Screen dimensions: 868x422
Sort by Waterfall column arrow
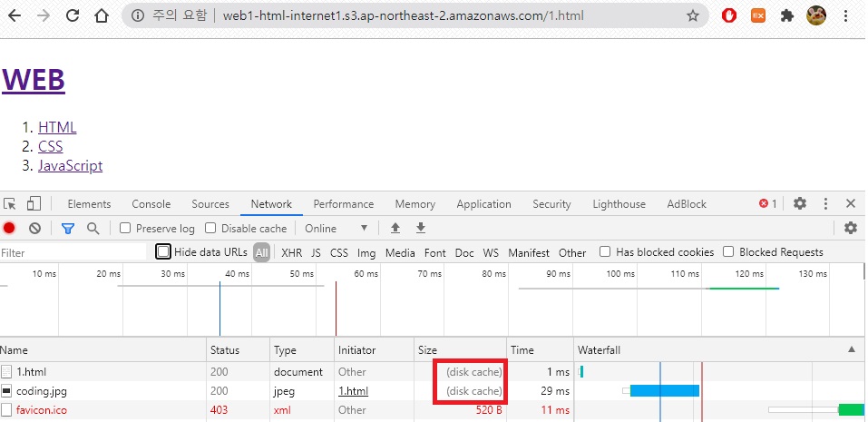(851, 349)
